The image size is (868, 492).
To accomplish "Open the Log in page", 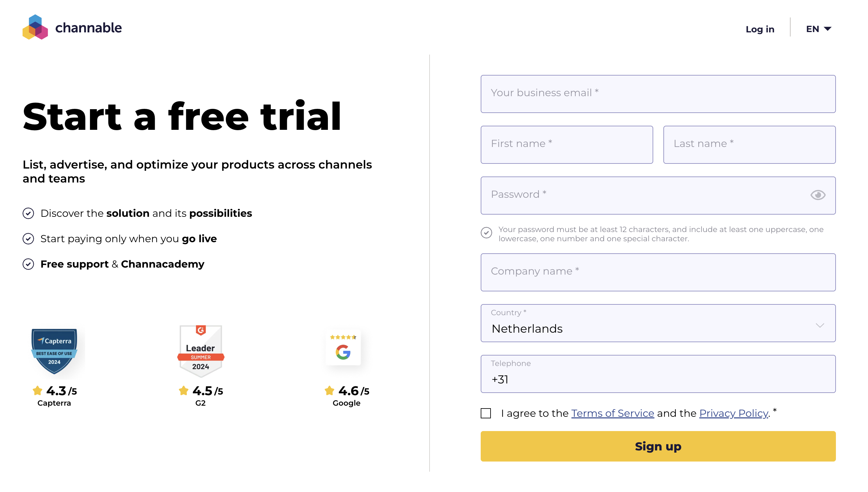I will click(760, 29).
